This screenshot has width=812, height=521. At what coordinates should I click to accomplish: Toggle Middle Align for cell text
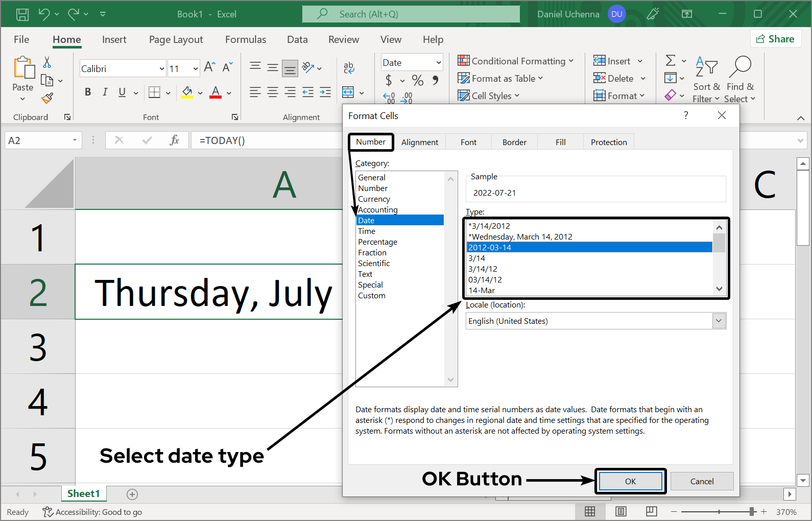click(273, 67)
